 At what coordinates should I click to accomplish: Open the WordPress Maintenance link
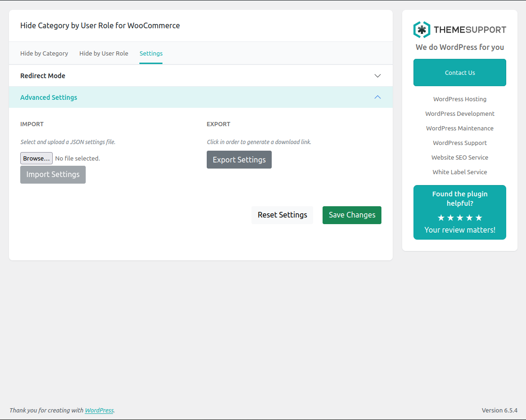coord(460,128)
